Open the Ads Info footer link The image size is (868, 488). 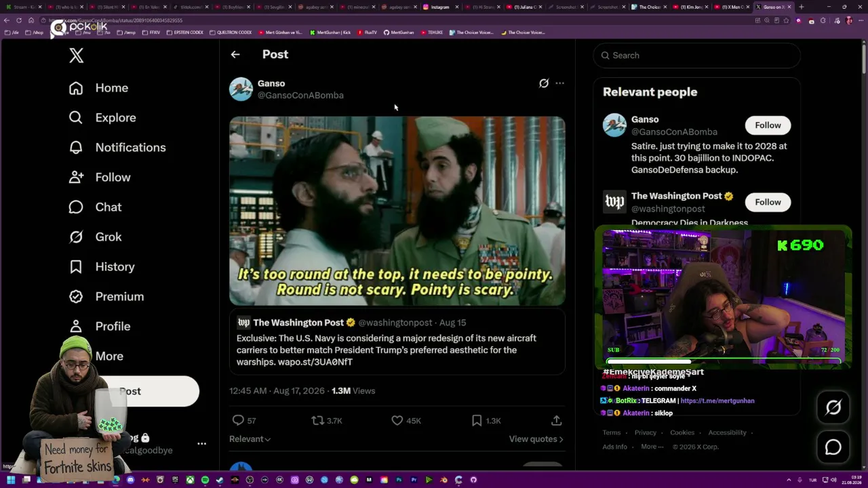coord(615,447)
